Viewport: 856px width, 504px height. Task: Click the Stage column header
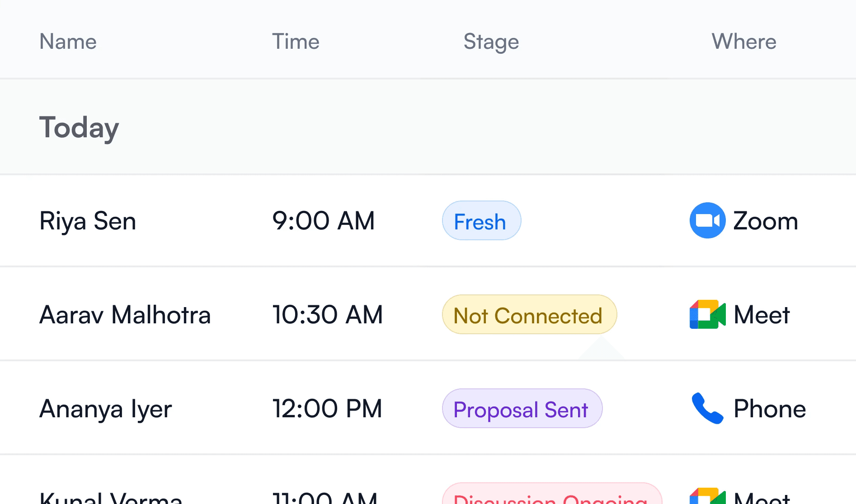pos(491,41)
